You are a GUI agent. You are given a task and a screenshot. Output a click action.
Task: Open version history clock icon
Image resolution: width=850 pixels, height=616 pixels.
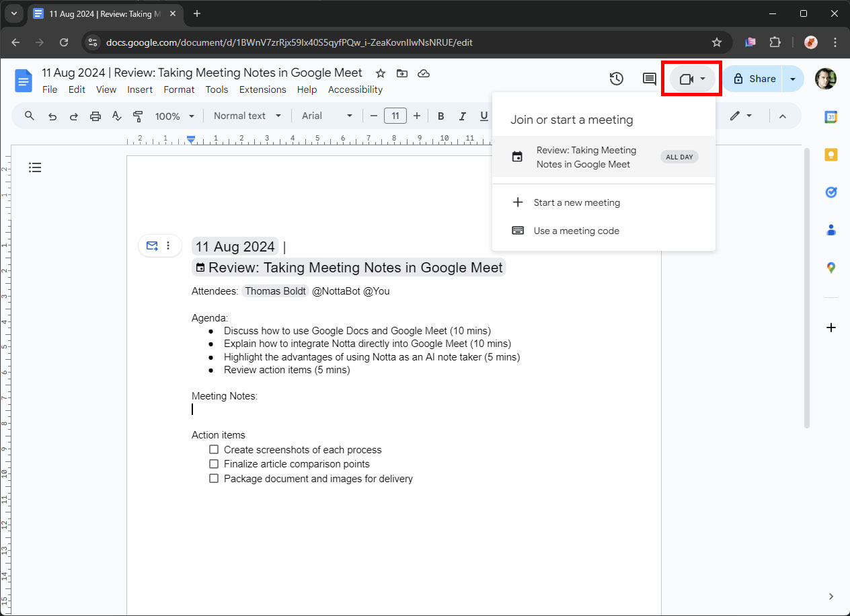(616, 79)
